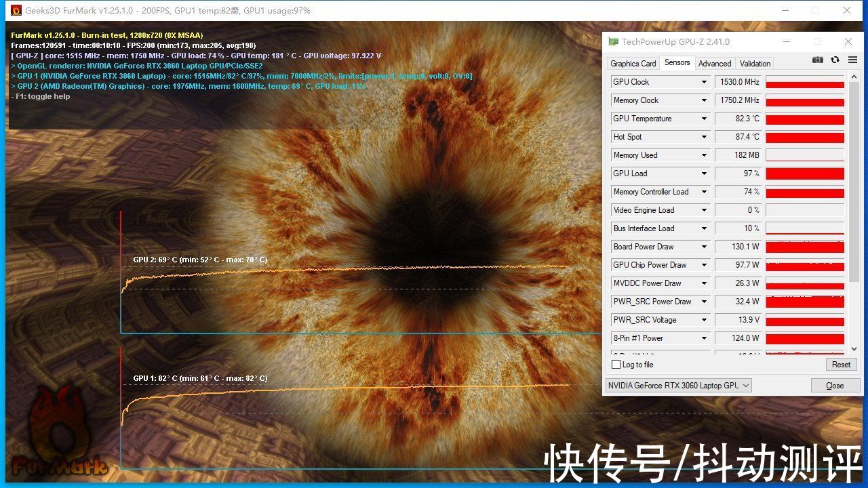Open the GPU Clock sensor dropdown

pos(704,82)
